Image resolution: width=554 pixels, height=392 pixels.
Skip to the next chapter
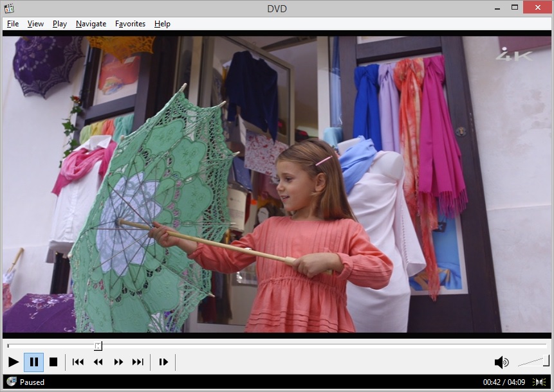[138, 362]
